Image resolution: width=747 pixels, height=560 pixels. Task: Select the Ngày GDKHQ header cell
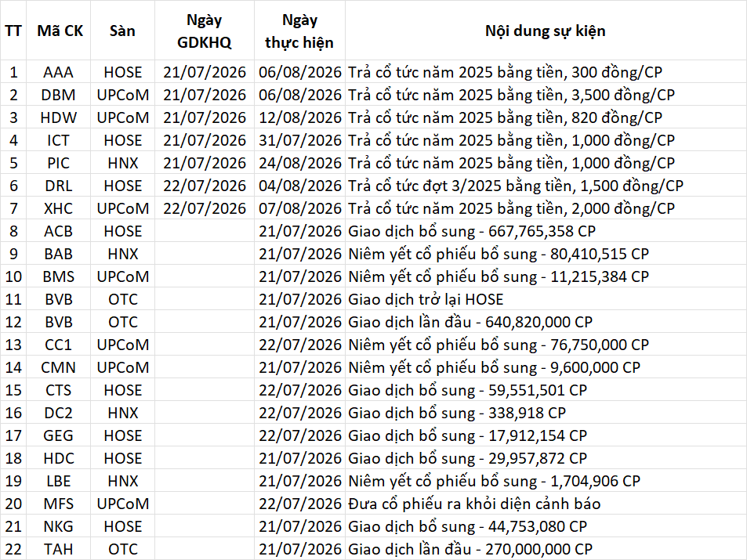205,31
